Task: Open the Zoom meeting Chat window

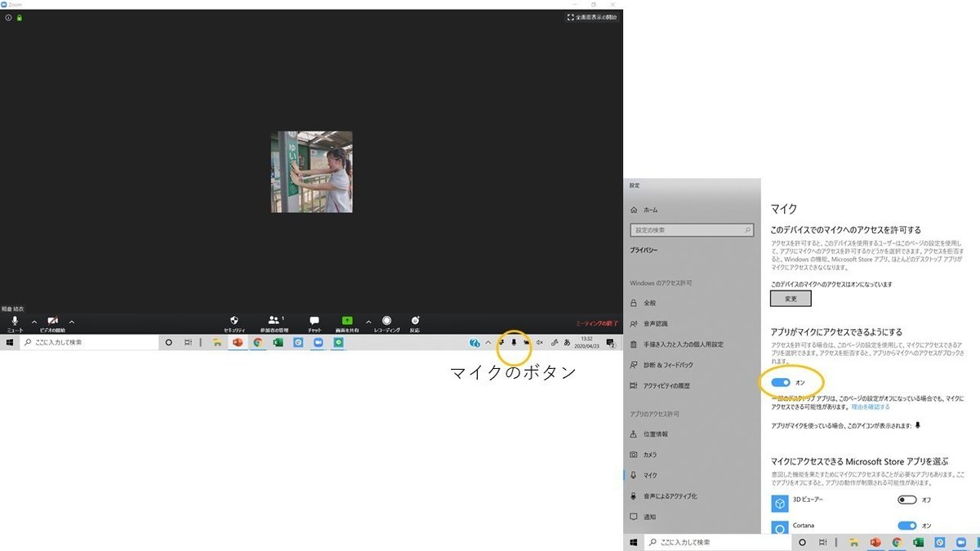Action: coord(314,321)
